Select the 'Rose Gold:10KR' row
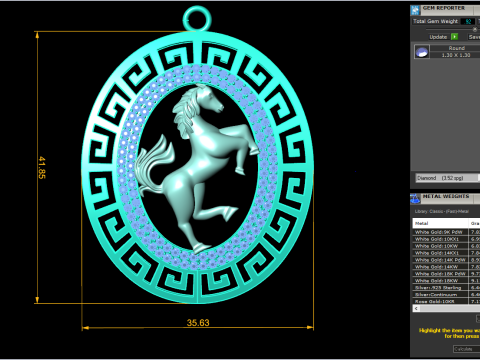 click(x=446, y=301)
